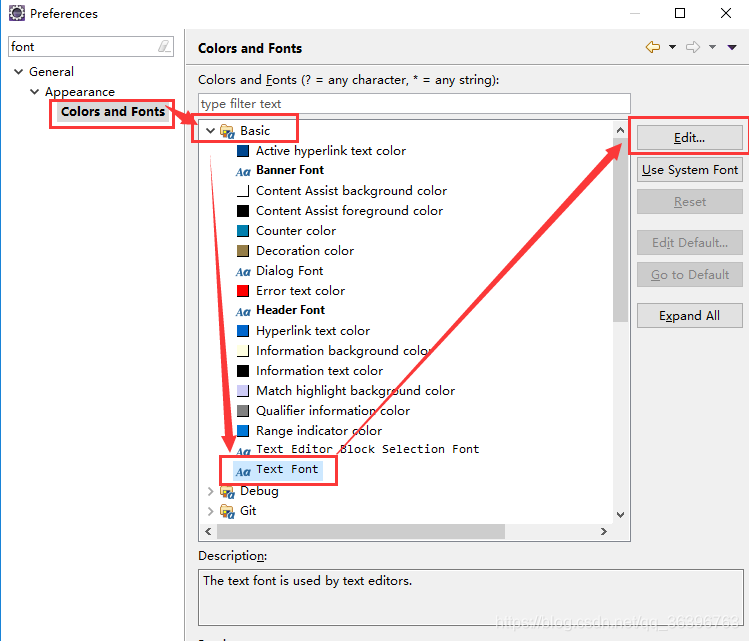Clear the font search with eraser icon
Screen dimensions: 749x641
(164, 46)
